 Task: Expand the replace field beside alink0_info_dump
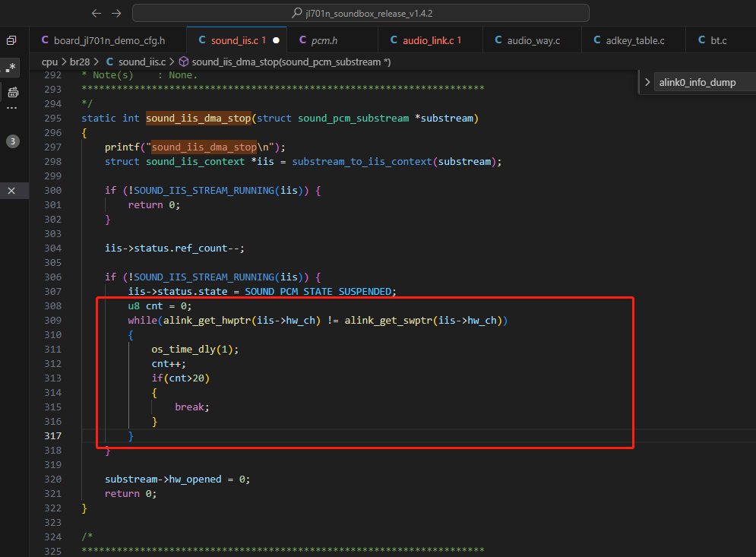click(647, 83)
